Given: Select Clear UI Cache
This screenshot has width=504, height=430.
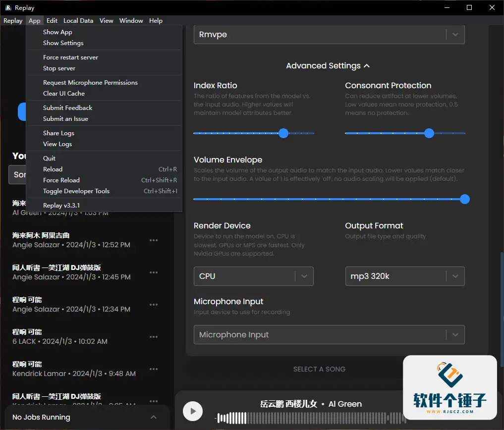Looking at the screenshot, I should click(x=105, y=94).
